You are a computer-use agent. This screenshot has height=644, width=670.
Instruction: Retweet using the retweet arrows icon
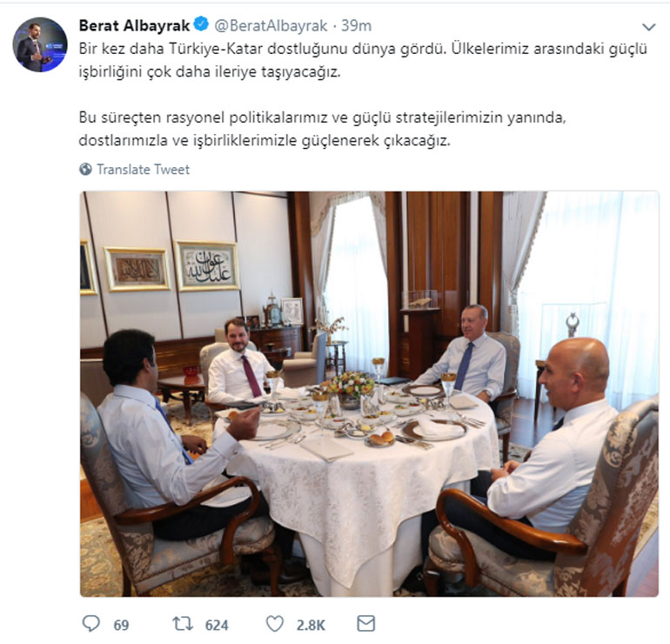click(183, 624)
